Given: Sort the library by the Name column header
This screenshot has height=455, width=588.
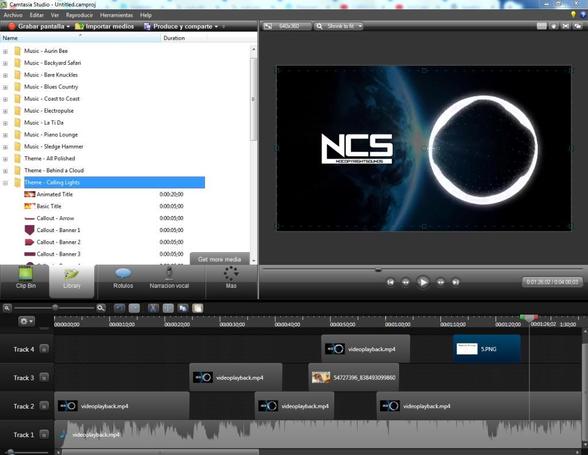Looking at the screenshot, I should click(81, 38).
